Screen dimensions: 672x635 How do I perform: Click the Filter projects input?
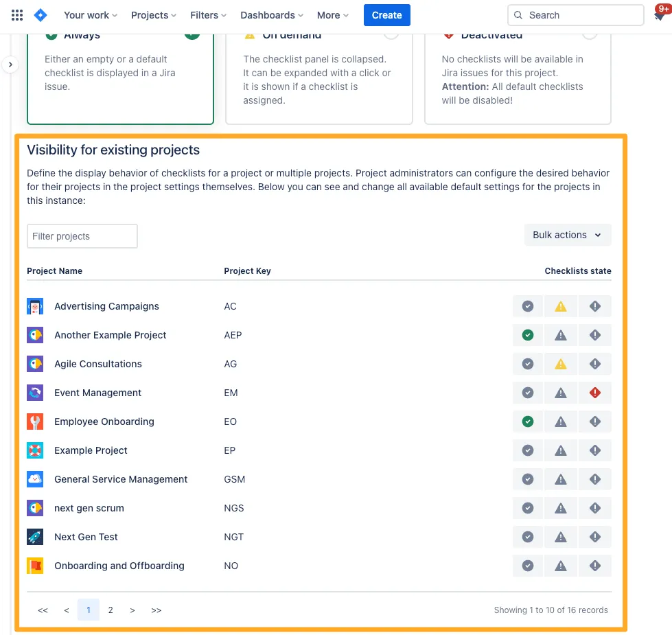click(x=82, y=236)
